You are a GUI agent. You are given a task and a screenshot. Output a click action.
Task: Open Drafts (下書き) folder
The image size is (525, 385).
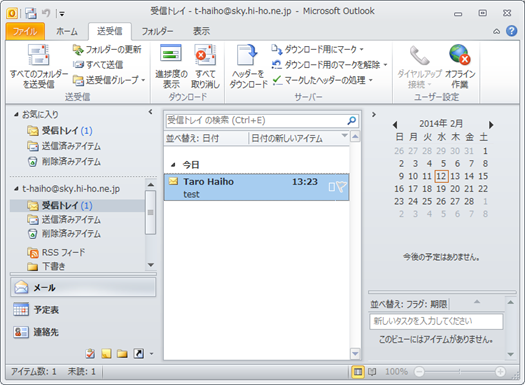46,266
